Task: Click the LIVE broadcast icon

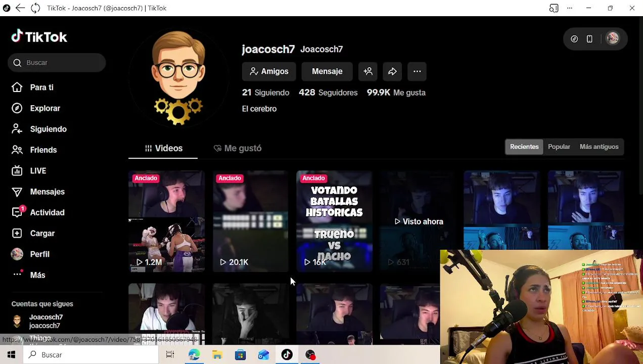Action: pyautogui.click(x=17, y=170)
